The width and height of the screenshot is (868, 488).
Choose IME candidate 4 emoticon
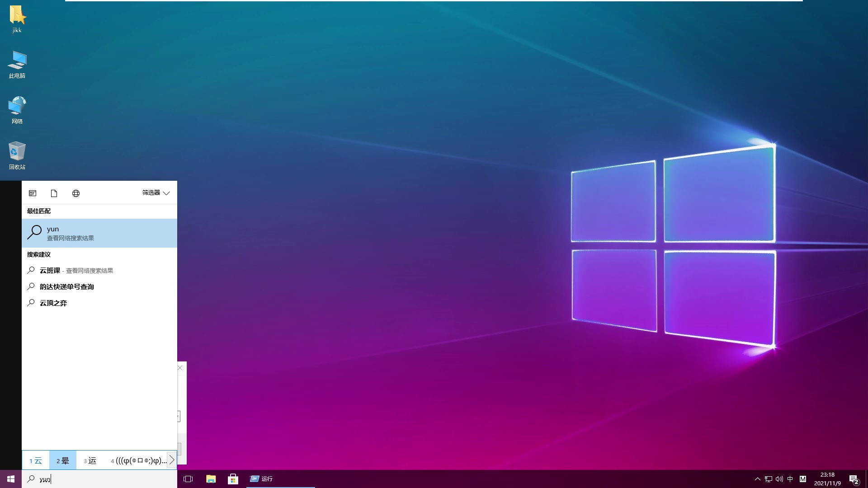[x=139, y=460]
